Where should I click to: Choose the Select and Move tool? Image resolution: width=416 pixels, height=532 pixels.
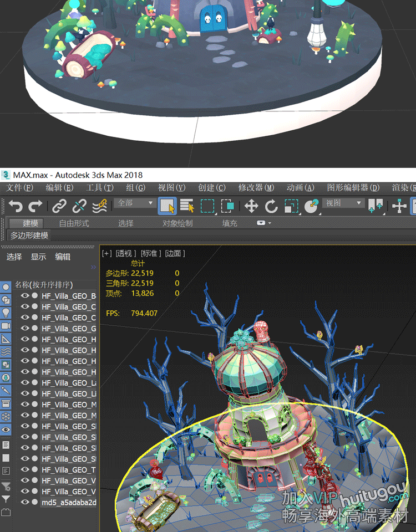[251, 207]
